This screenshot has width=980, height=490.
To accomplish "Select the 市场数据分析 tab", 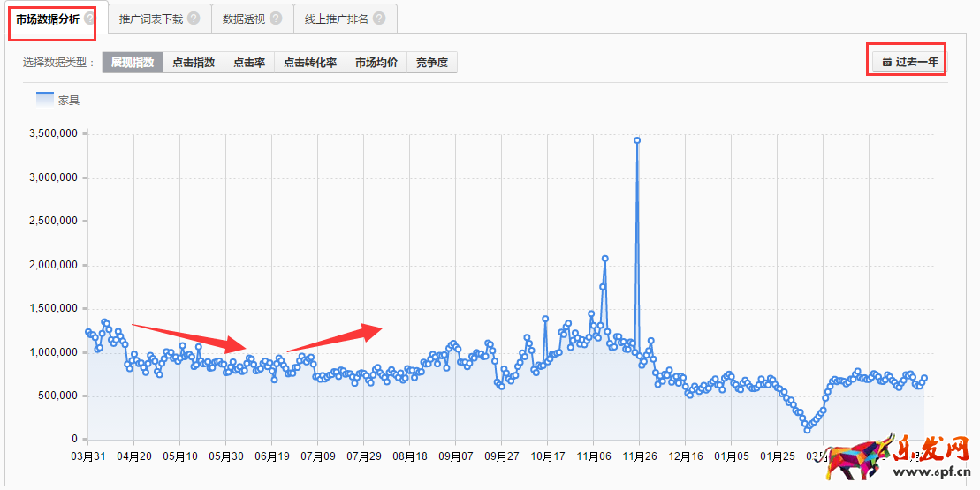I will click(49, 19).
